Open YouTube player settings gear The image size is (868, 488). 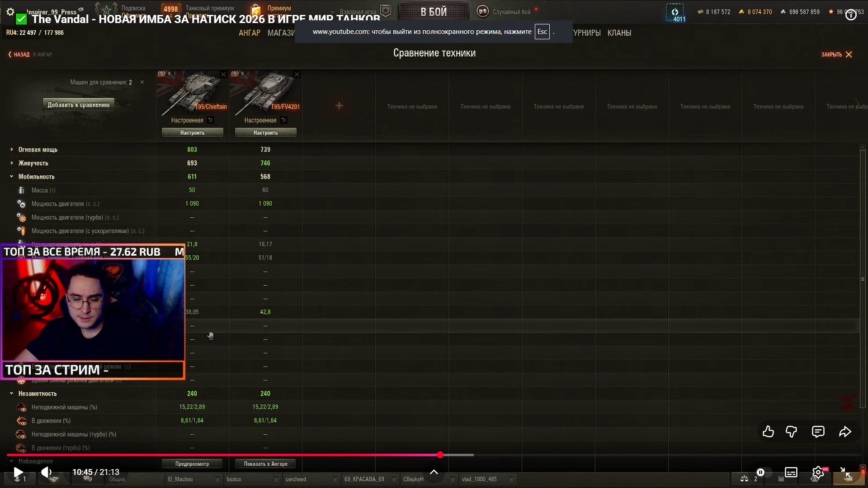(818, 473)
